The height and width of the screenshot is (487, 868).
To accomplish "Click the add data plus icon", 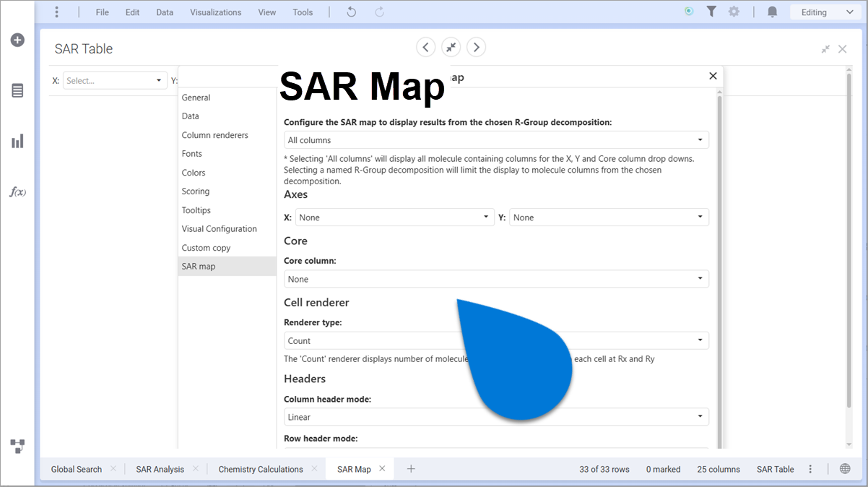I will pyautogui.click(x=17, y=40).
